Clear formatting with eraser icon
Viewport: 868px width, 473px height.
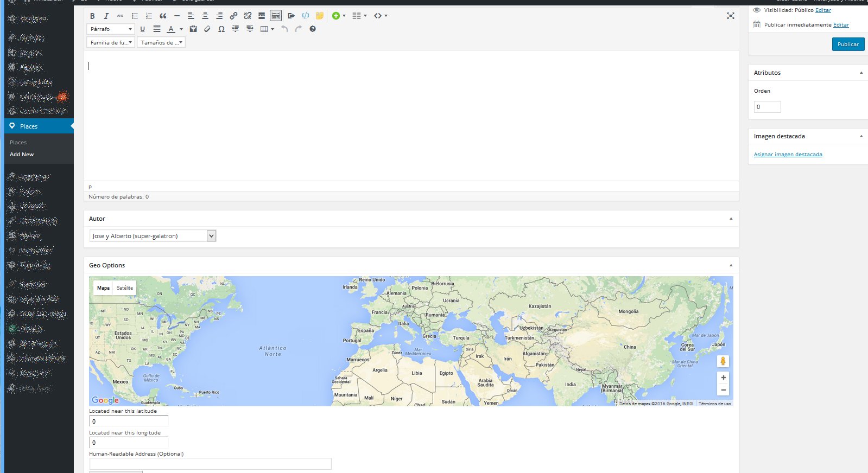207,29
